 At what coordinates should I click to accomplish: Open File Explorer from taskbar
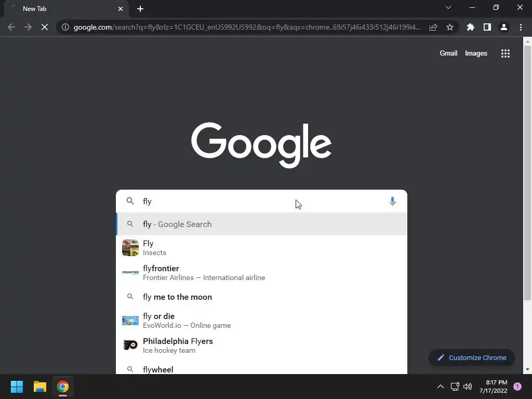click(x=39, y=387)
